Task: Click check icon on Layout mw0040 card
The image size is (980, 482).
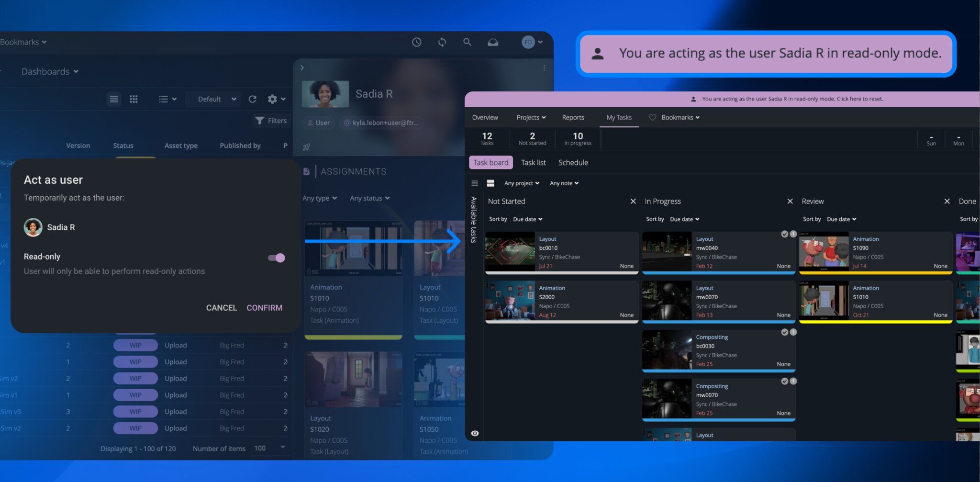Action: click(785, 234)
